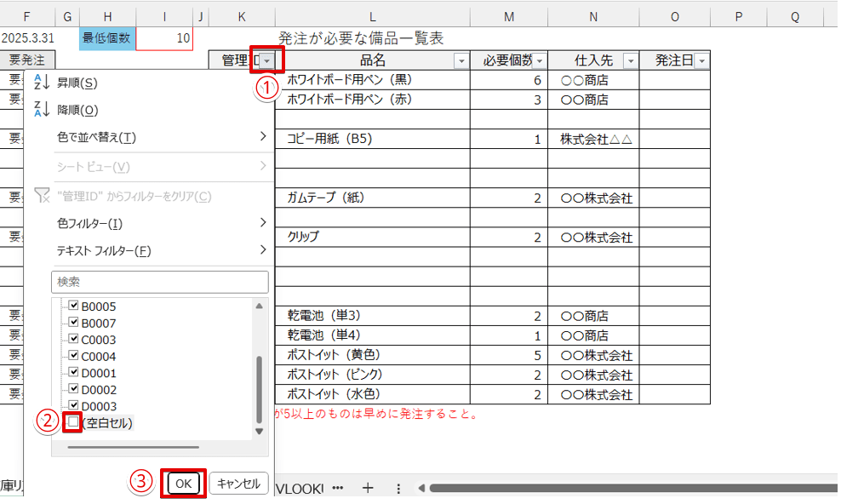
Task: Click the 検索 search field
Action: coord(160,282)
